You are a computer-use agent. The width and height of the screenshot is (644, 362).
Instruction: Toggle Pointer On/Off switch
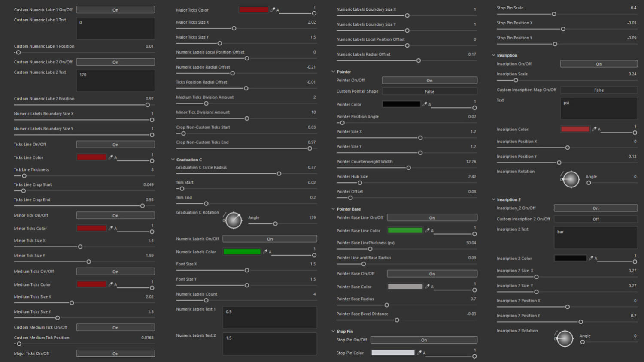click(x=429, y=80)
